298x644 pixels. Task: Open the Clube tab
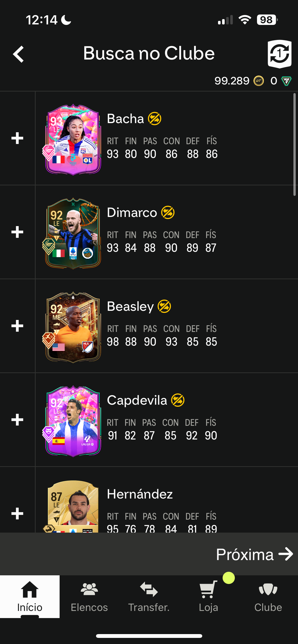268,597
